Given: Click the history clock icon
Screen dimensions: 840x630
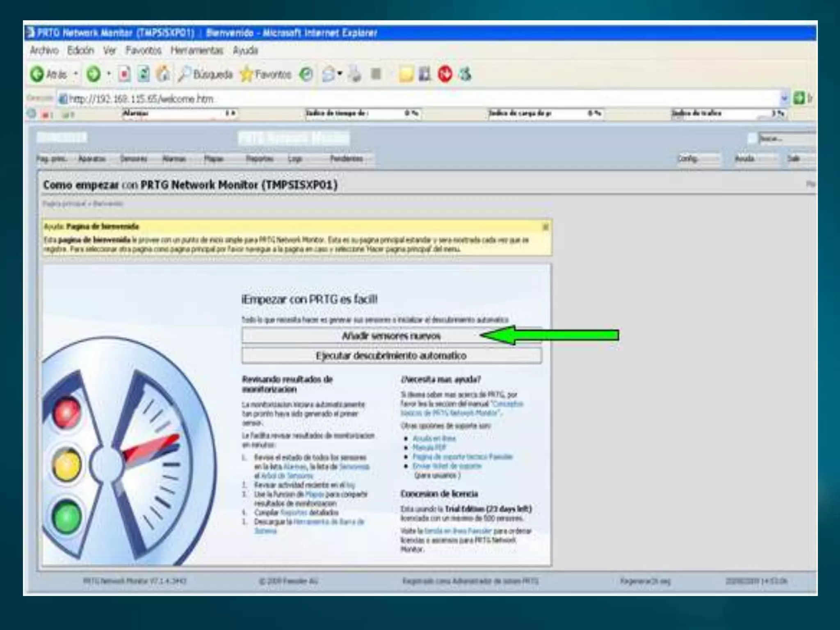Looking at the screenshot, I should click(x=306, y=74).
